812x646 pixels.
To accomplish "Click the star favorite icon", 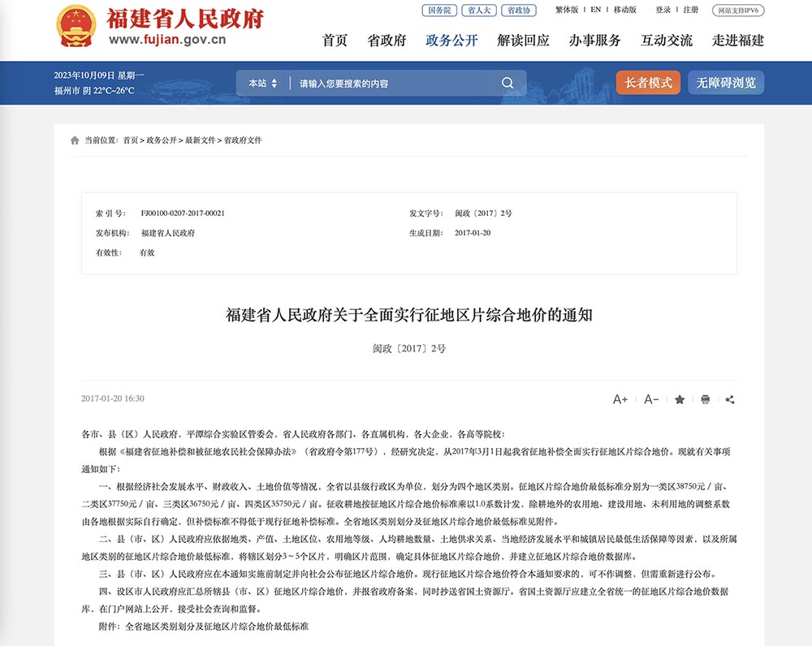I will (x=680, y=399).
